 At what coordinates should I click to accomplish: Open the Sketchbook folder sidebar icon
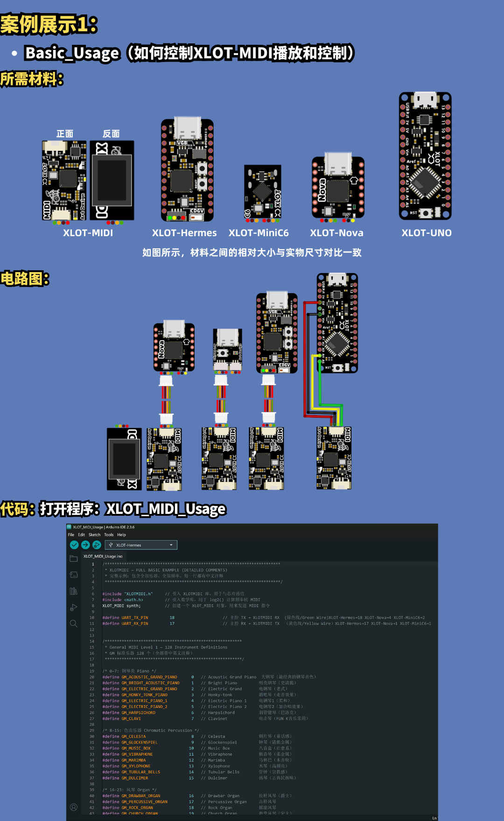[74, 559]
